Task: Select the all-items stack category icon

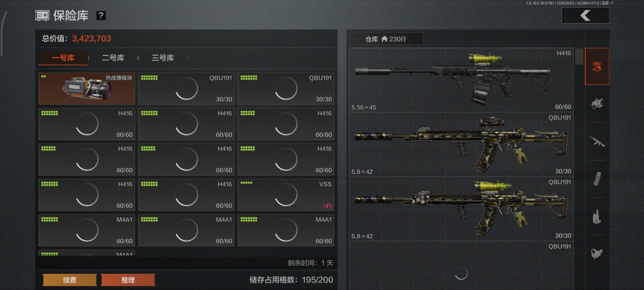Action: (x=597, y=66)
